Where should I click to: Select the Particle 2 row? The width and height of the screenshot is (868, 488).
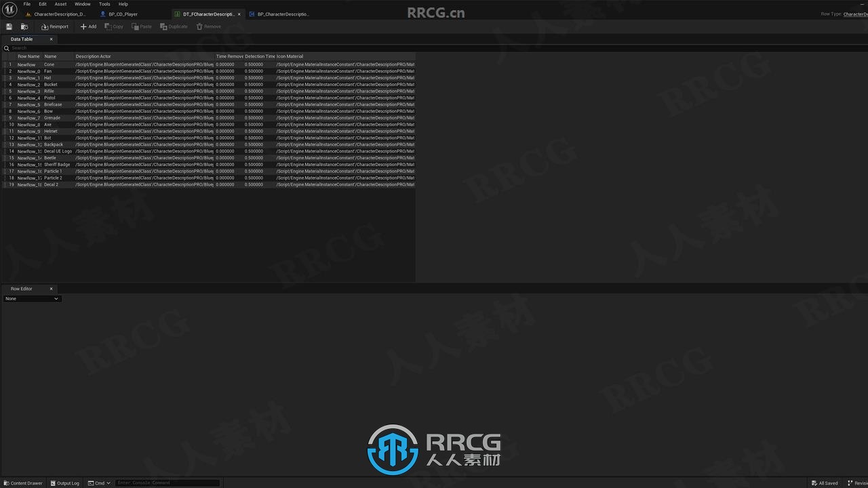click(209, 178)
